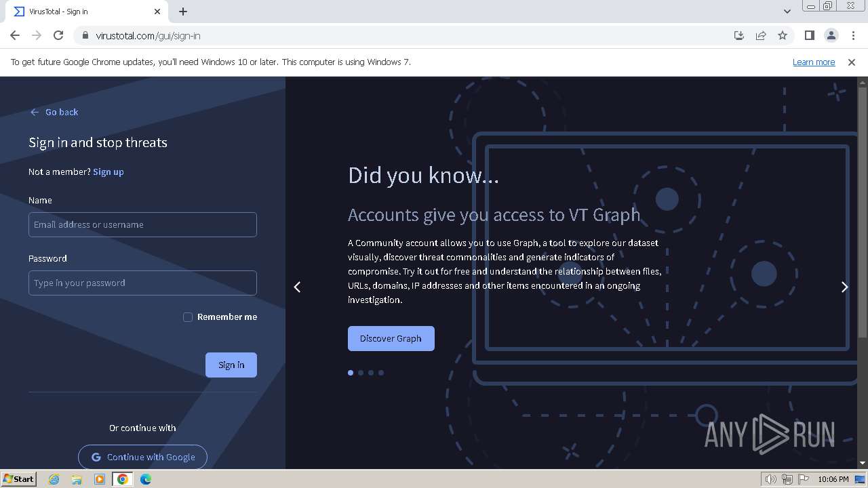Open the browser side panel
This screenshot has width=868, height=488.
pos(809,35)
